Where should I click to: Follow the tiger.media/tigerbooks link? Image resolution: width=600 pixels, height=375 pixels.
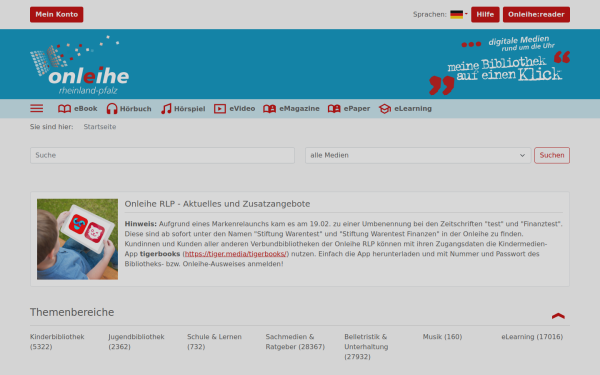pyautogui.click(x=235, y=254)
